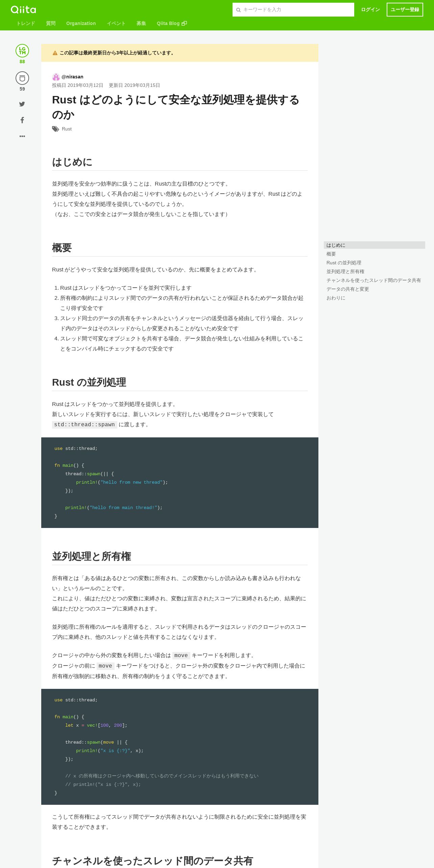Click the outdated-article warning banner text
The height and width of the screenshot is (868, 434).
click(x=117, y=53)
